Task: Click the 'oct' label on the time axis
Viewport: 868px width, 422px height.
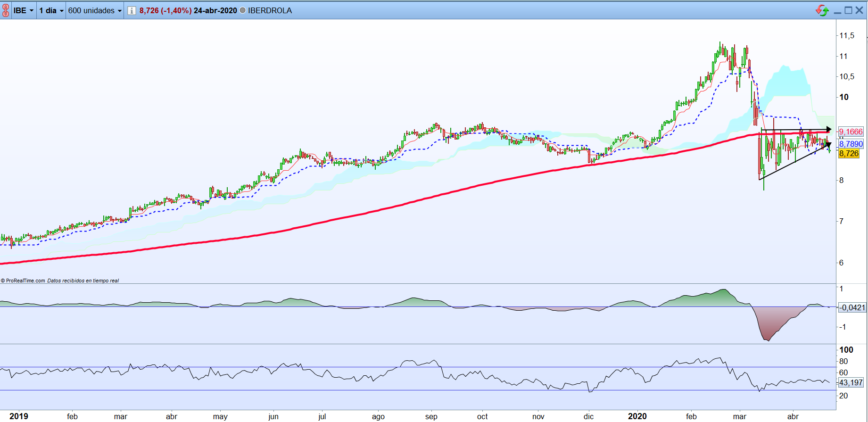Action: pos(482,417)
